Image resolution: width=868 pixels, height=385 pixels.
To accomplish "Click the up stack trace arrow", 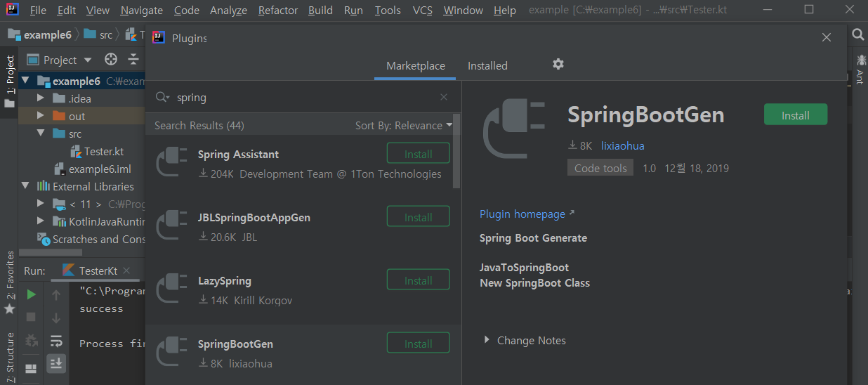I will coord(57,294).
